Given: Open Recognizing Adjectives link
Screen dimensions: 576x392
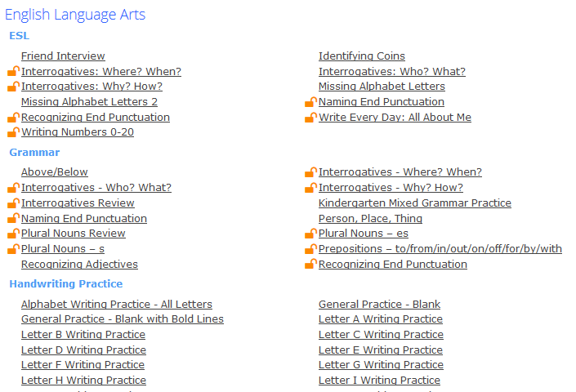Looking at the screenshot, I should [x=79, y=265].
